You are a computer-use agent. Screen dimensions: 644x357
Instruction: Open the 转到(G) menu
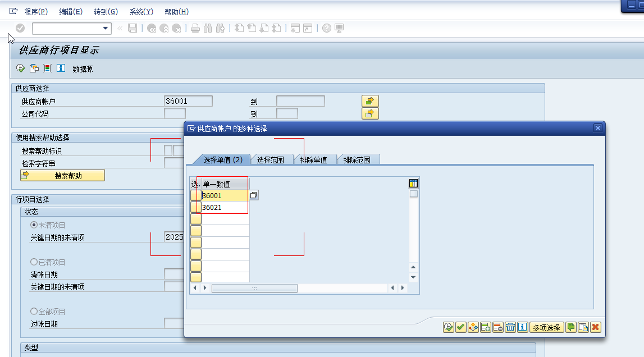pos(106,12)
